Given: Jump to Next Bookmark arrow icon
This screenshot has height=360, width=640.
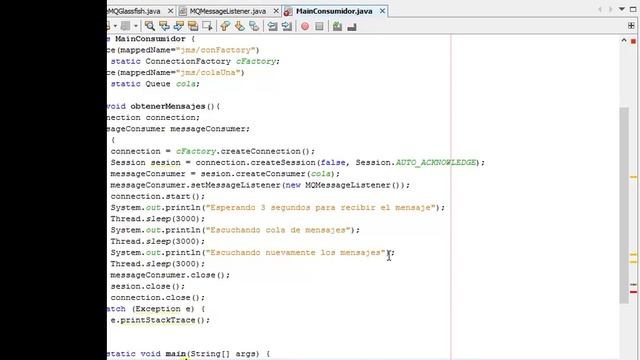Looking at the screenshot, I should (240, 26).
